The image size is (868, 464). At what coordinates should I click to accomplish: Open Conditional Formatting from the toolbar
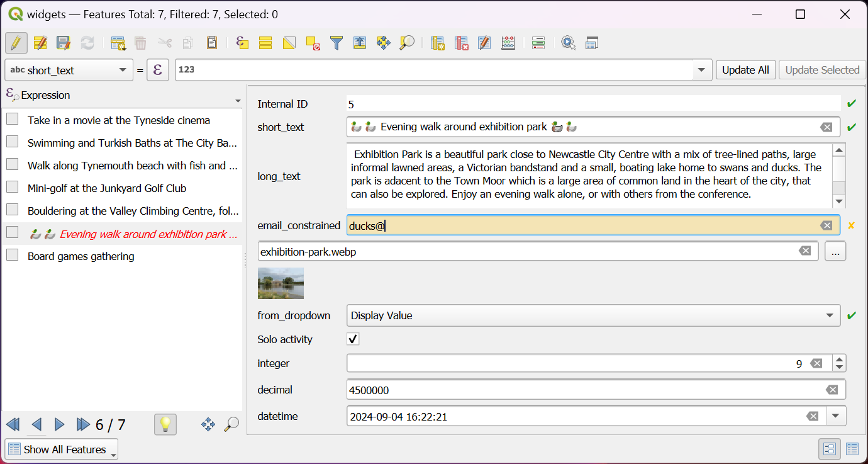[x=538, y=43]
